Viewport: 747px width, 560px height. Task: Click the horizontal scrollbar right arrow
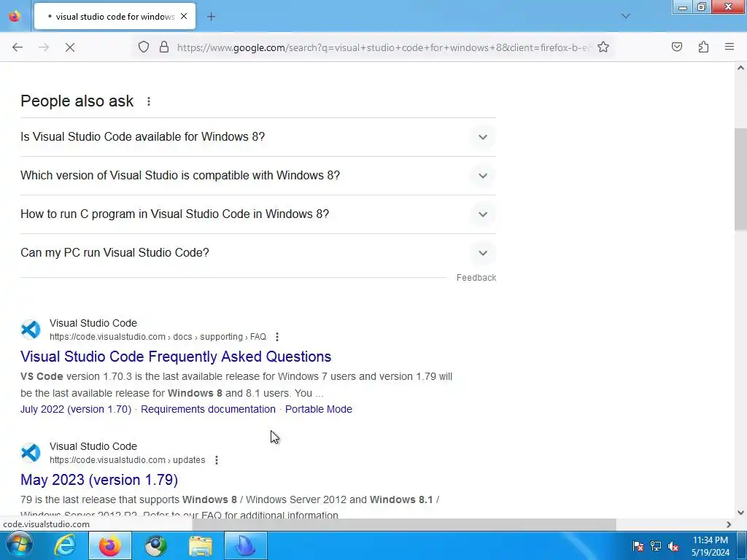(729, 524)
